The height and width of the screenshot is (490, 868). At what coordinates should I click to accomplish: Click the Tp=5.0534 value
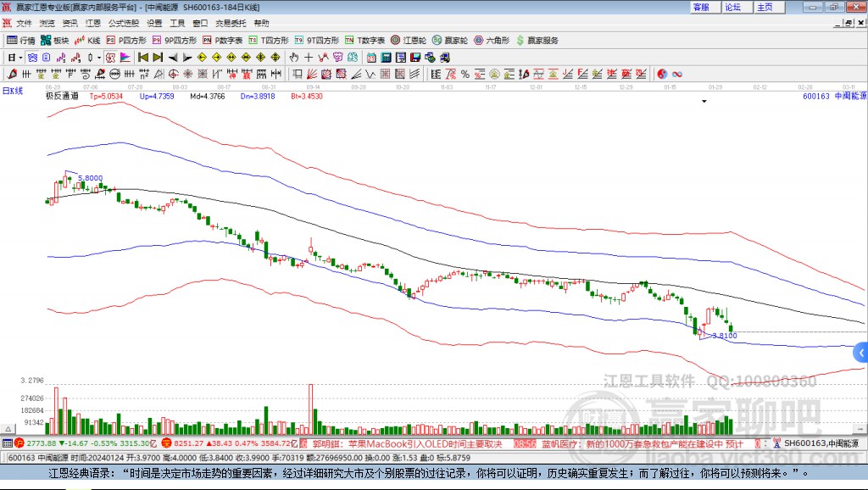106,96
